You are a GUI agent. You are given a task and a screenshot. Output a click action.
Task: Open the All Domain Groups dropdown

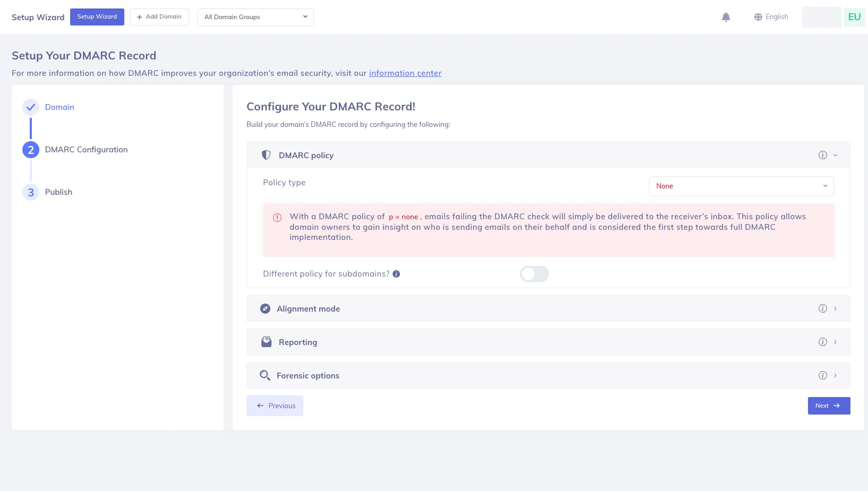tap(256, 17)
